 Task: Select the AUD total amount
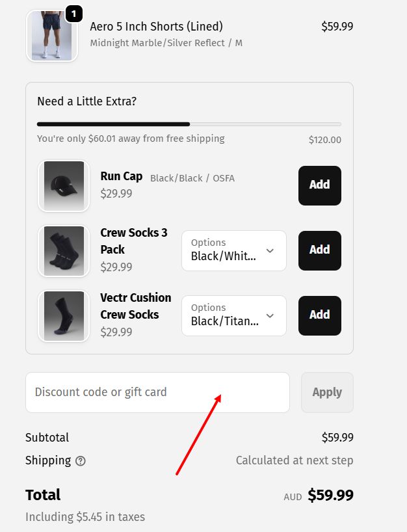tap(332, 495)
